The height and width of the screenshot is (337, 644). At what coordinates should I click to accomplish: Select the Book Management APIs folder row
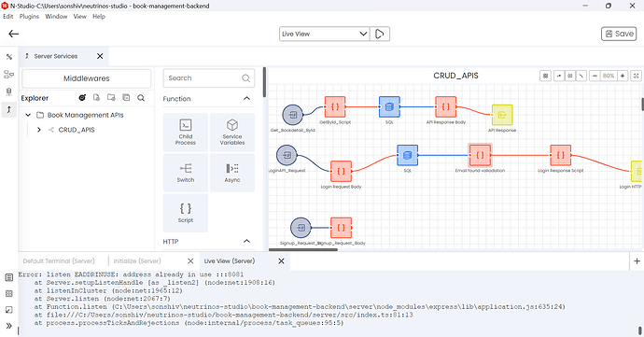[86, 115]
